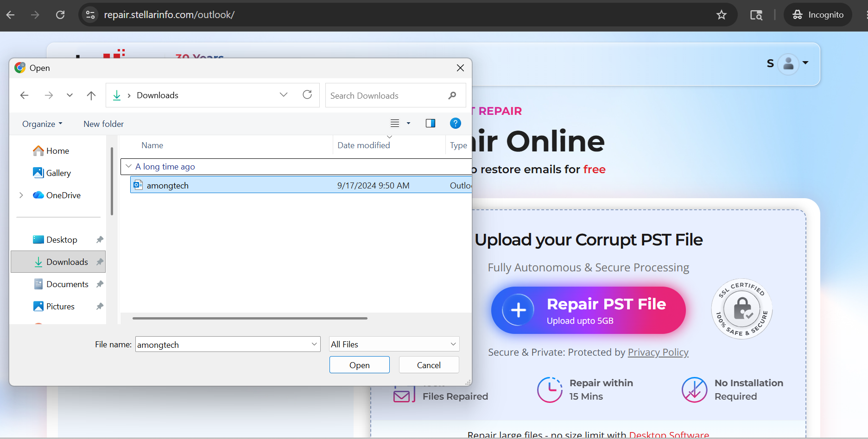This screenshot has width=868, height=439.
Task: Unpin Documents via its pin icon
Action: 100,284
